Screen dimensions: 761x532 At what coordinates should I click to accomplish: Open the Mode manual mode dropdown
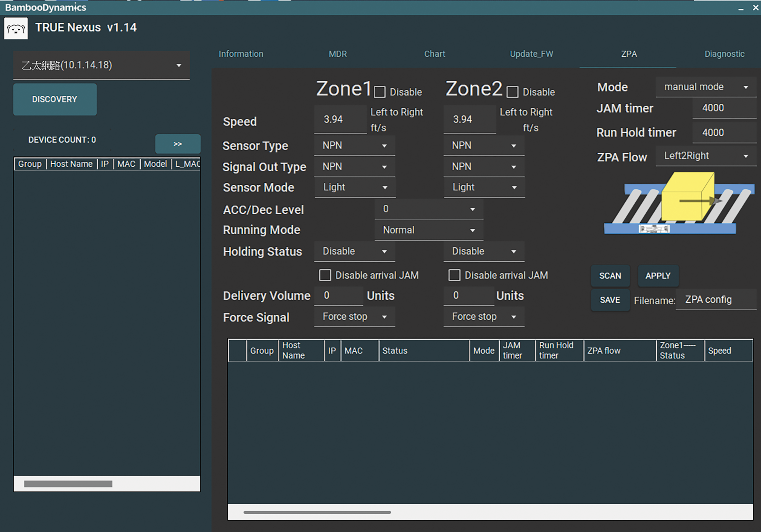706,87
